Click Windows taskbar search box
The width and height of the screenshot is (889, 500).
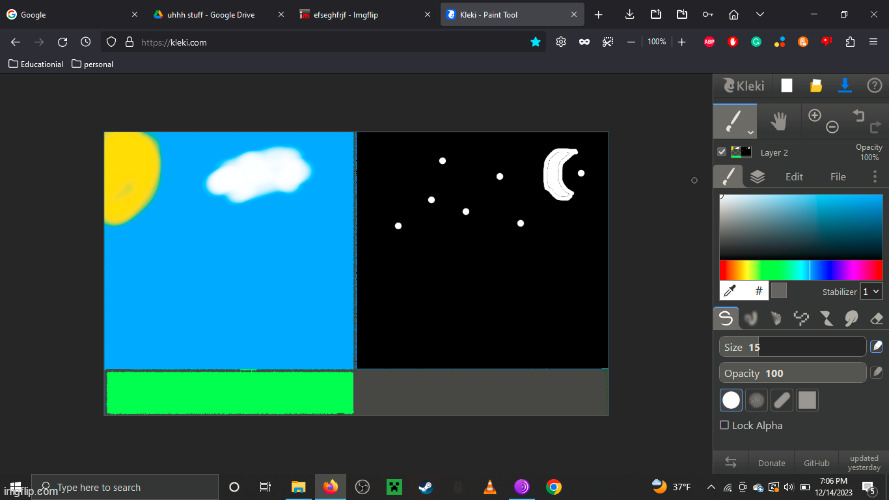point(125,487)
